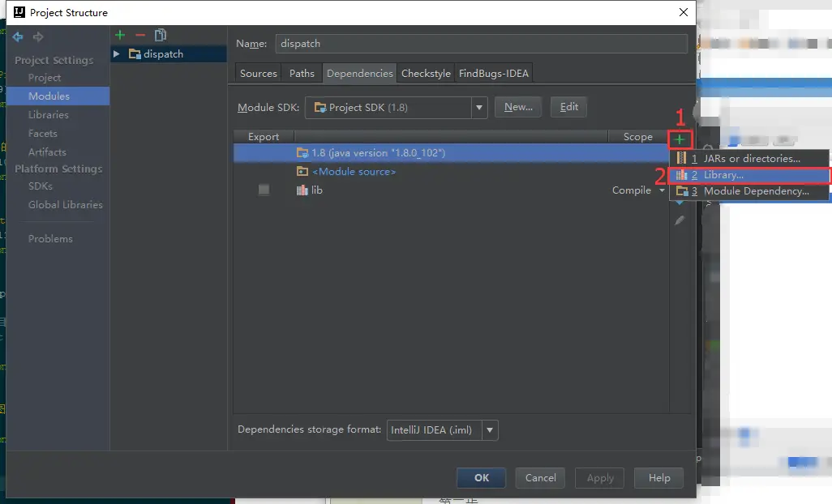Viewport: 832px width, 504px height.
Task: Close the Project Structure dialog
Action: click(684, 12)
